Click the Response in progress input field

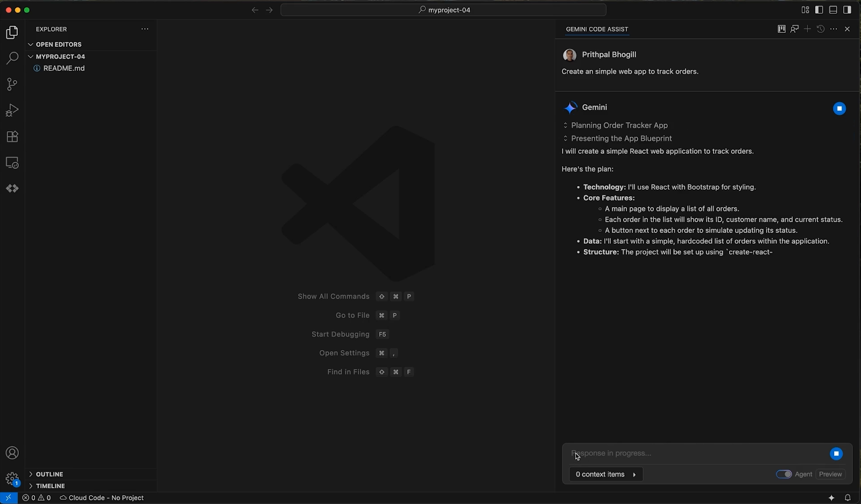[697, 453]
